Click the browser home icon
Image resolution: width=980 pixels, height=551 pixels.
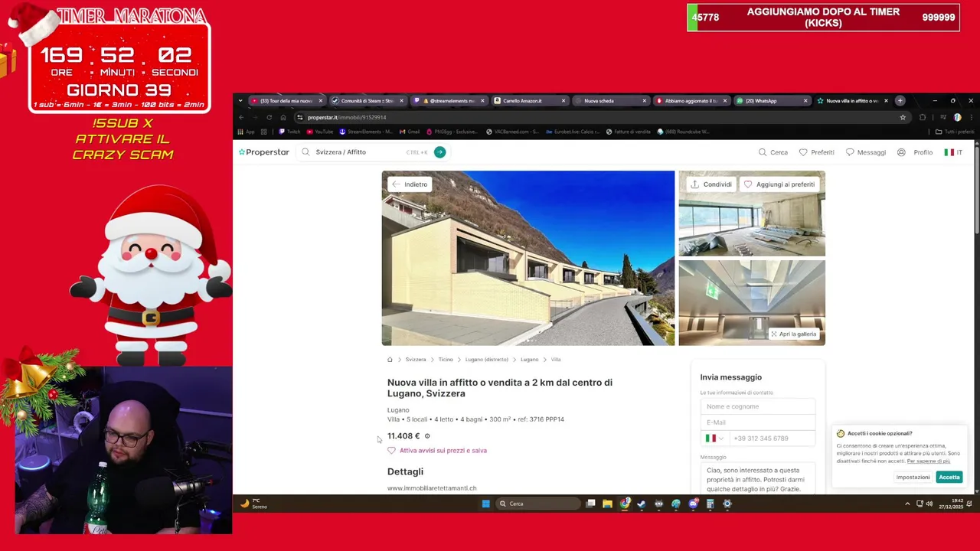click(x=283, y=117)
